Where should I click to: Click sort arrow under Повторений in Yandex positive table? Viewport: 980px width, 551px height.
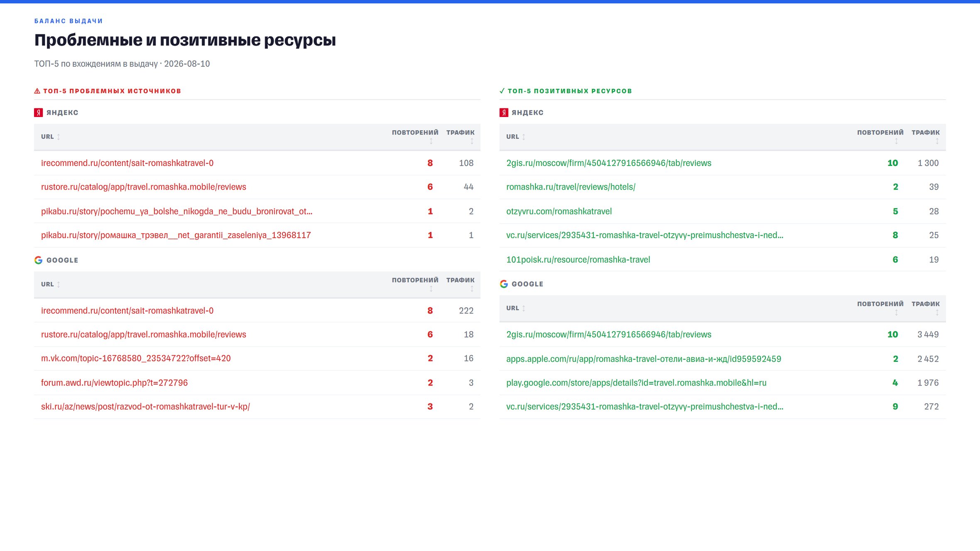coord(896,141)
